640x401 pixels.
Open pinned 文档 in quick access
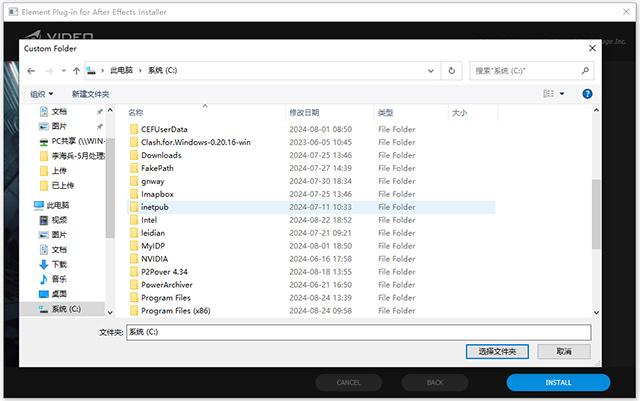pos(59,112)
